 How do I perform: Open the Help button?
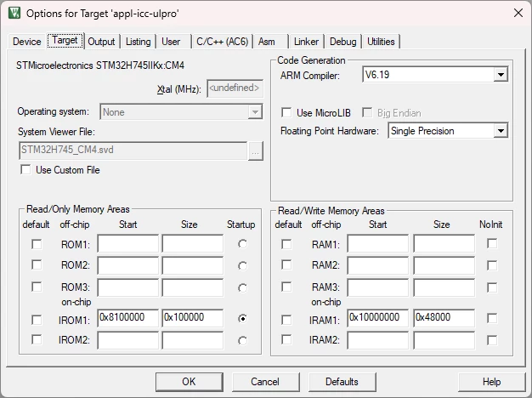click(x=491, y=382)
